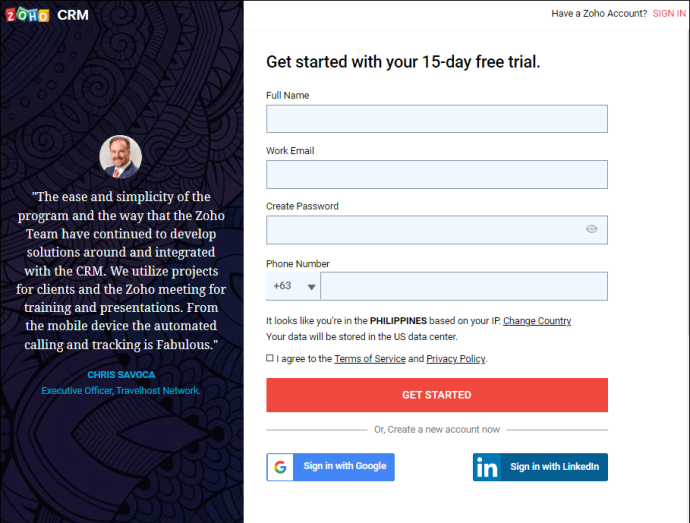Open the Privacy Policy link
The width and height of the screenshot is (690, 523).
455,359
